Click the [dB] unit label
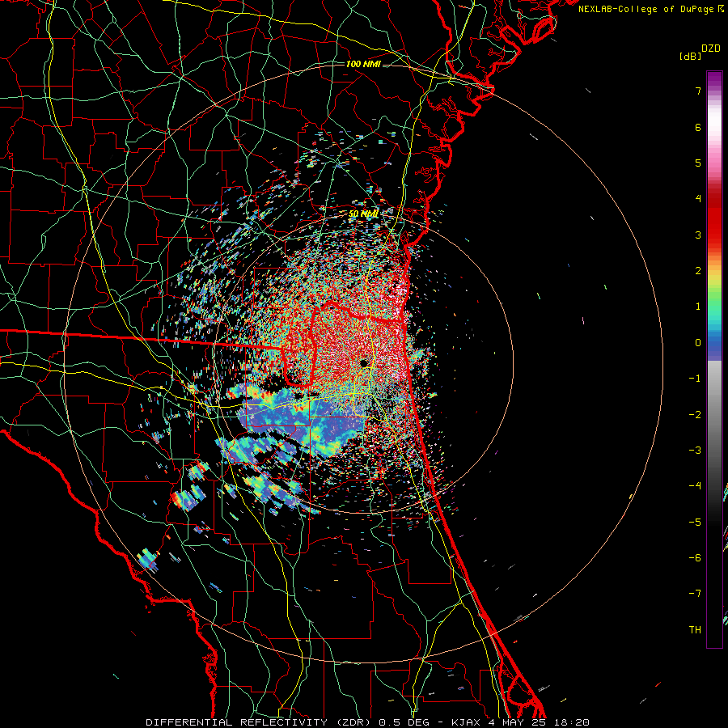The image size is (728, 728). click(x=690, y=57)
